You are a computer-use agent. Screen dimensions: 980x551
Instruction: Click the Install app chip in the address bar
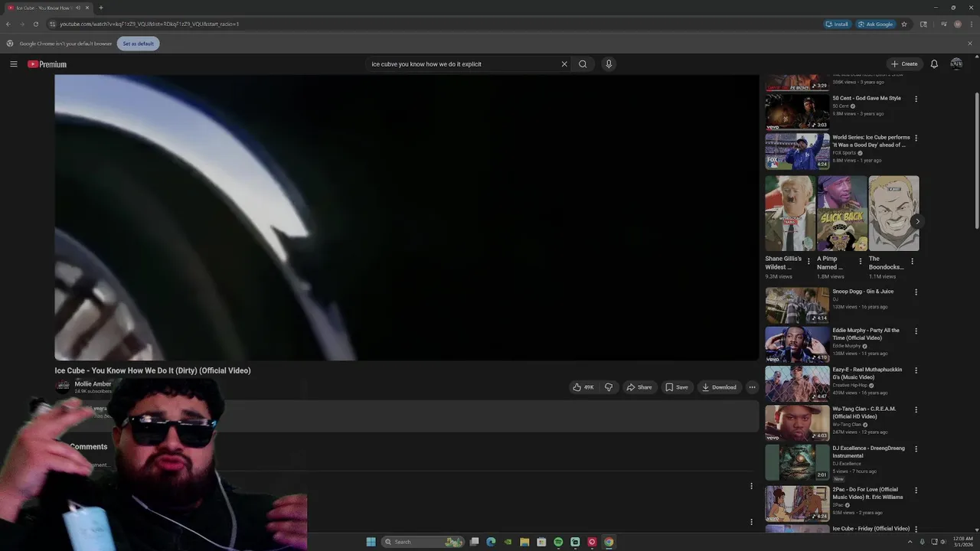837,24
